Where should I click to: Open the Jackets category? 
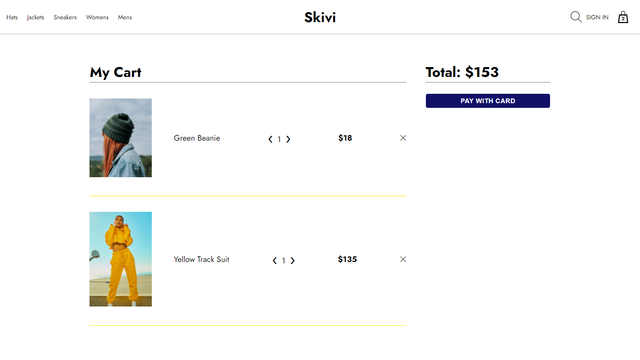tap(35, 17)
